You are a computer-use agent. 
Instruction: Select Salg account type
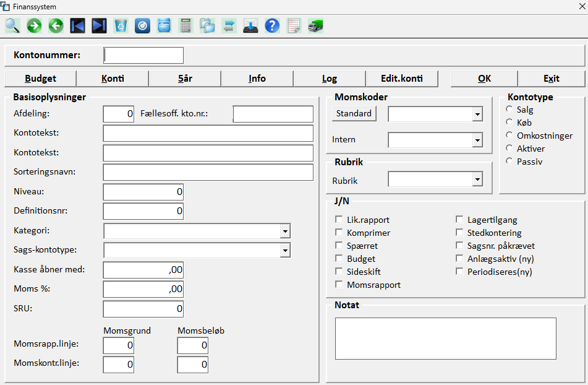tap(509, 109)
